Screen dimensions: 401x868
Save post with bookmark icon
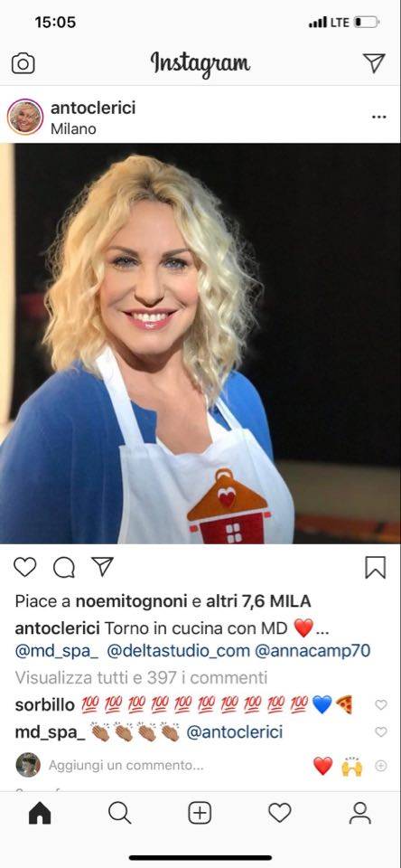[x=376, y=568]
